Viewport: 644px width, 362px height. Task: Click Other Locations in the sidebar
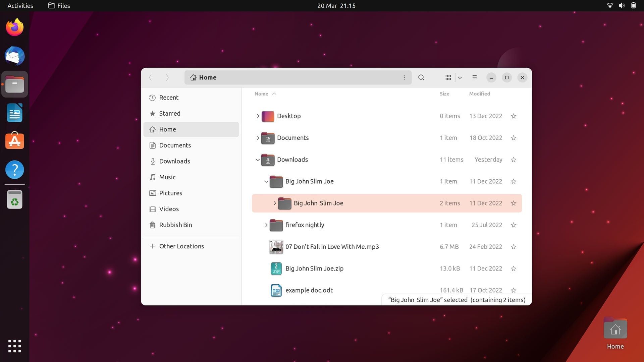[x=181, y=246]
